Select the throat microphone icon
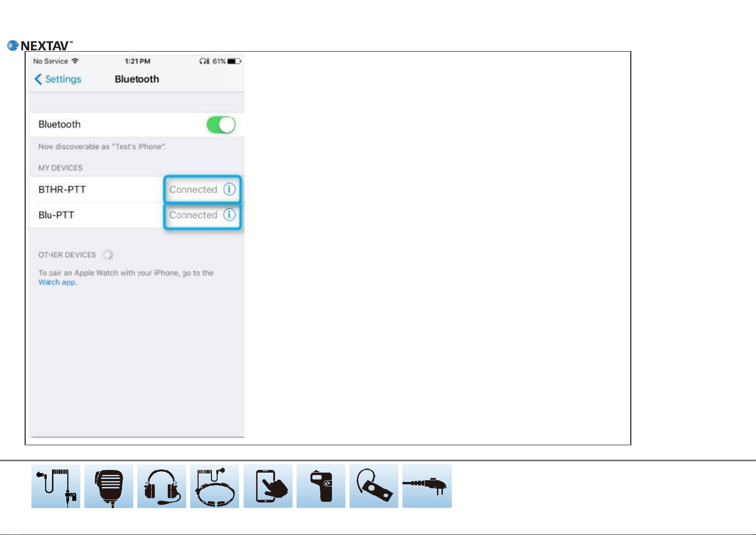The height and width of the screenshot is (535, 756). tap(214, 486)
